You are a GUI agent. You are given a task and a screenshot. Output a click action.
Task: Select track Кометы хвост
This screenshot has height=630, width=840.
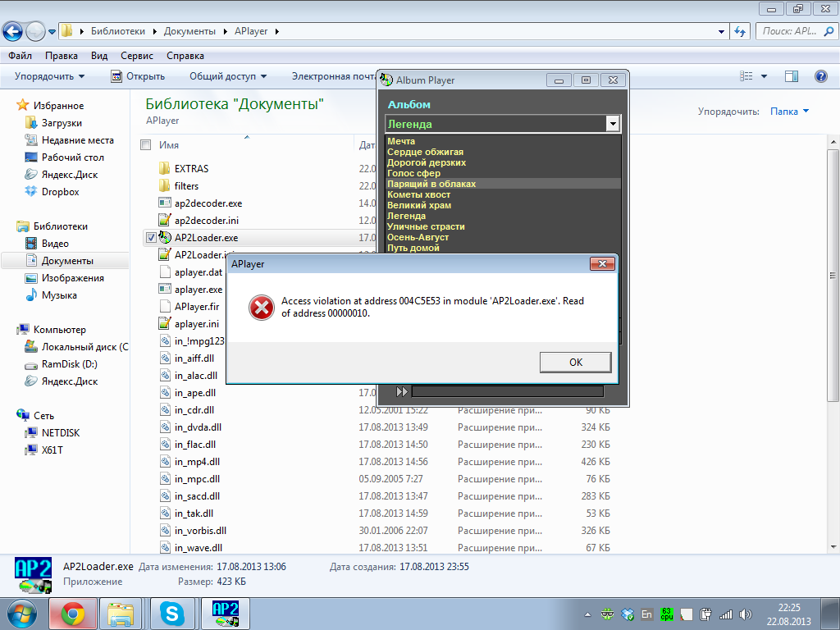(x=418, y=194)
